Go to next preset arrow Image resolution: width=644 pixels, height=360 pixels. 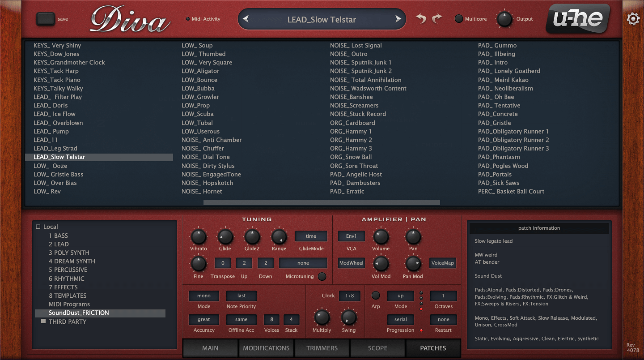point(398,19)
